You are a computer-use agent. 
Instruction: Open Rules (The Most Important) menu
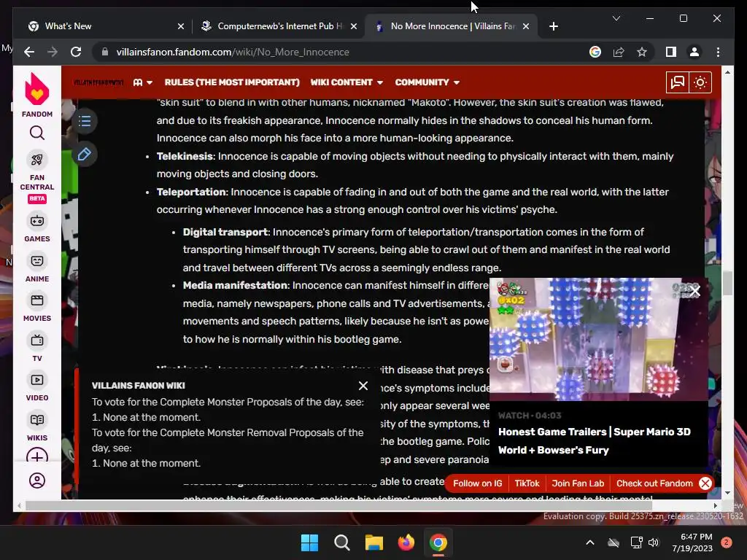[232, 82]
